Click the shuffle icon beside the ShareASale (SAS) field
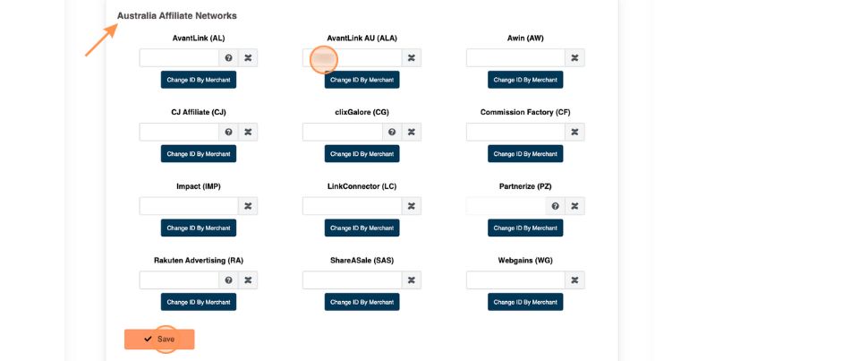Viewport: 868px width, 361px height. point(411,280)
